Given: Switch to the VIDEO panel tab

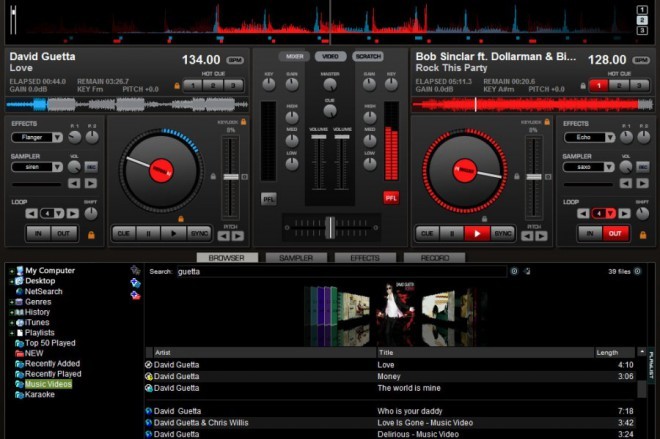Looking at the screenshot, I should [330, 56].
